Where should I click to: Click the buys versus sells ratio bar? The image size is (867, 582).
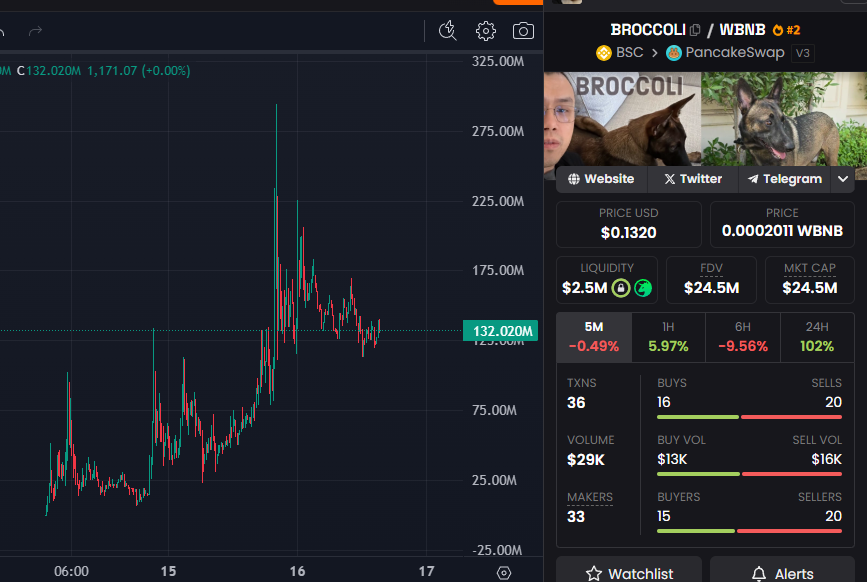pos(749,417)
